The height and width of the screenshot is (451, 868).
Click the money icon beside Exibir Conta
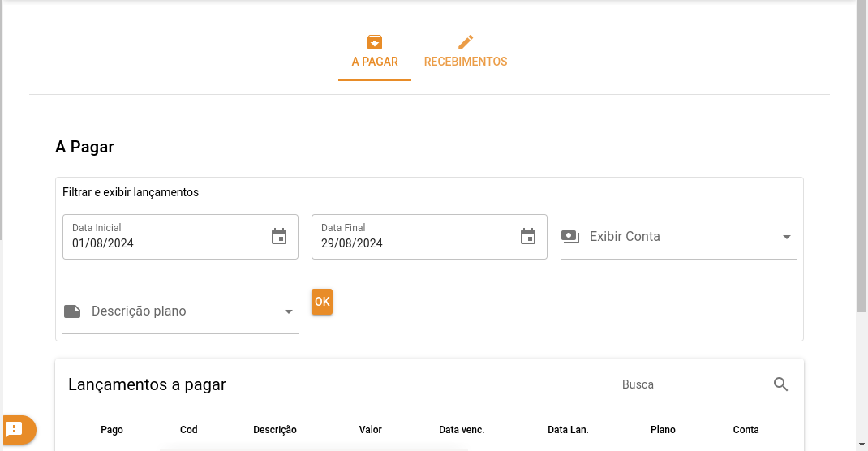[x=570, y=237]
